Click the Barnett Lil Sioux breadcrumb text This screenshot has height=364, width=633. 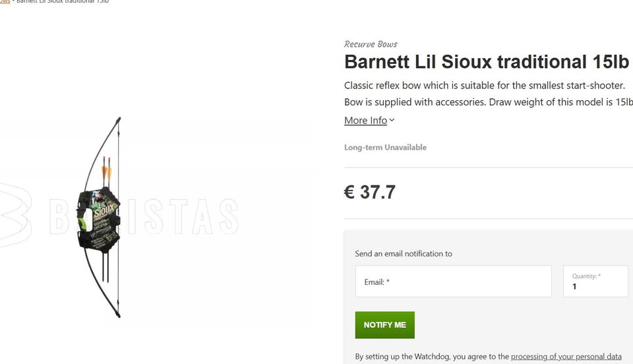click(x=63, y=2)
